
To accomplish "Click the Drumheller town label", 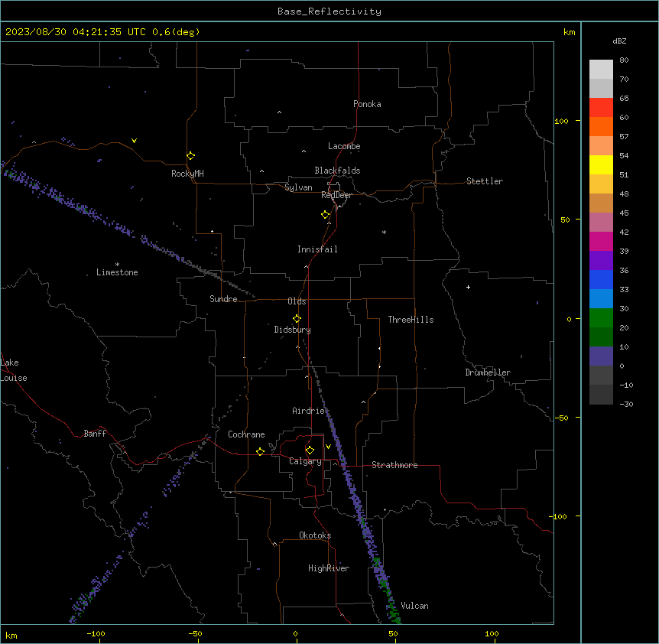I will click(488, 372).
